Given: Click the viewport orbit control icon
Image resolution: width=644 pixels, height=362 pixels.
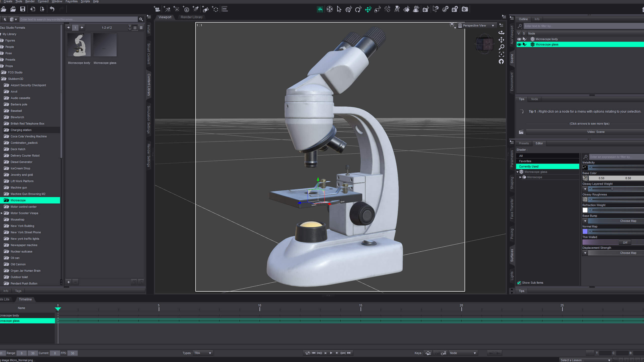Looking at the screenshot, I should (x=501, y=32).
